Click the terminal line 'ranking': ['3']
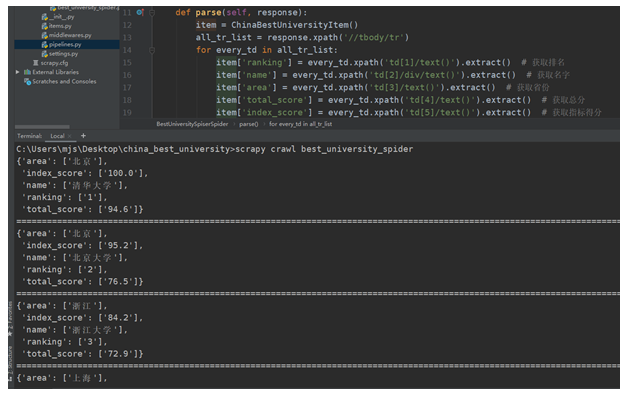Screen dimensions: 628x397 point(64,342)
